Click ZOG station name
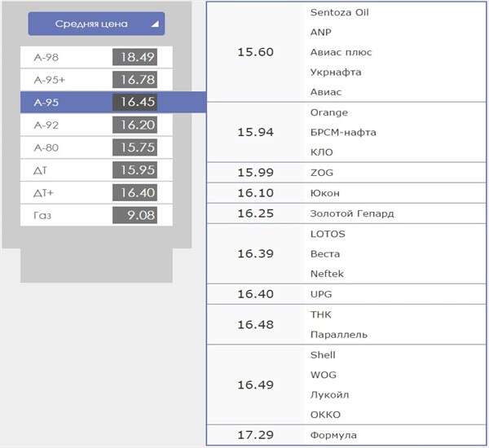 322,173
